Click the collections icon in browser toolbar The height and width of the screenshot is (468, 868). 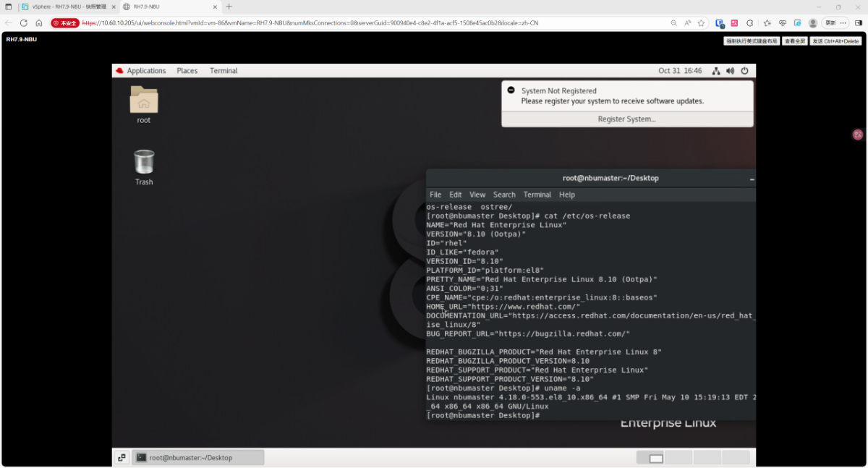tap(797, 23)
